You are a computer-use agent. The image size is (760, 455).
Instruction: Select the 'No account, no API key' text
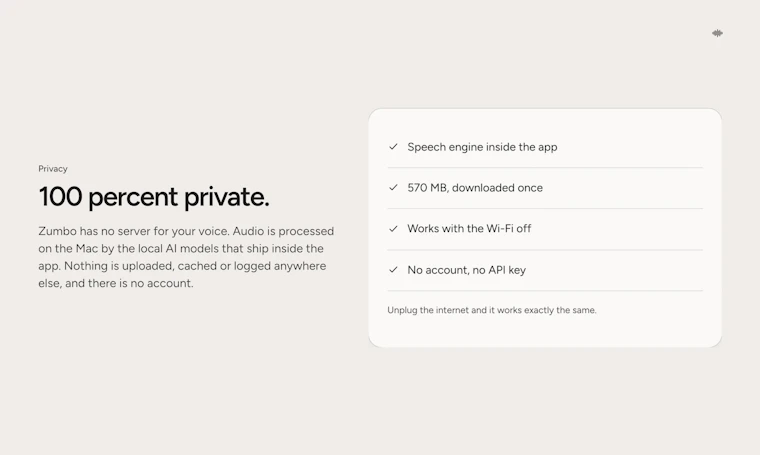click(466, 270)
